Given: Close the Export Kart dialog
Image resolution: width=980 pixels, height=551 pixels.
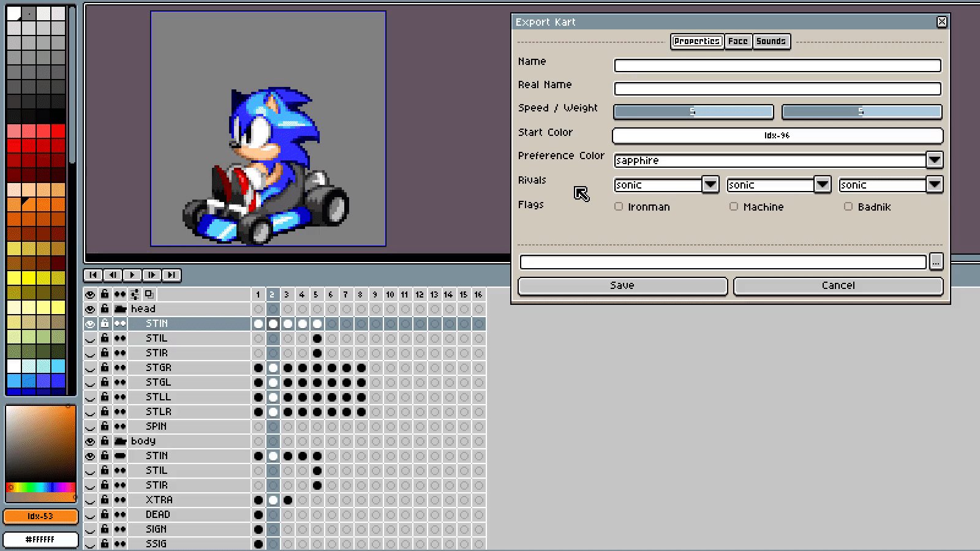Looking at the screenshot, I should (942, 22).
